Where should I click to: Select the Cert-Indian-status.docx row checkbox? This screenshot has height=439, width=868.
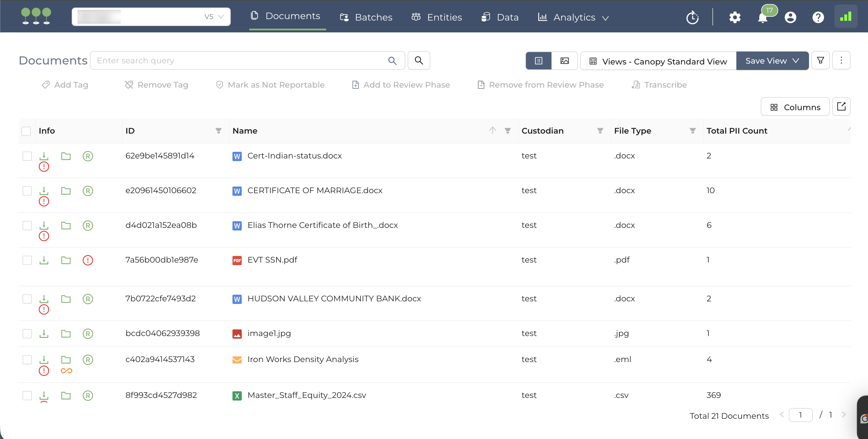tap(27, 156)
